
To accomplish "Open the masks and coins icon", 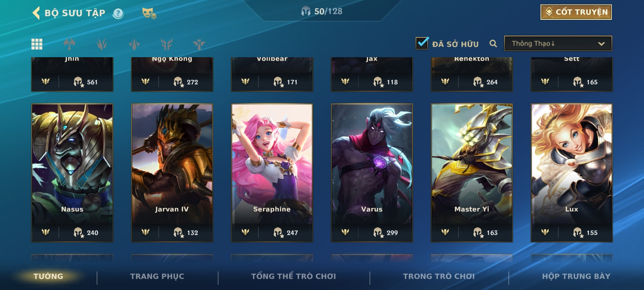I will tap(149, 13).
